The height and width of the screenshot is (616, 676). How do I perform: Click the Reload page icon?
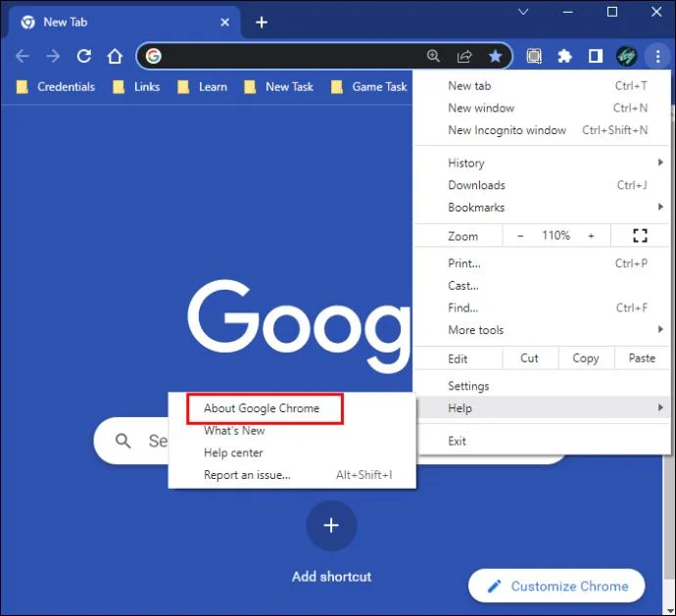click(84, 57)
